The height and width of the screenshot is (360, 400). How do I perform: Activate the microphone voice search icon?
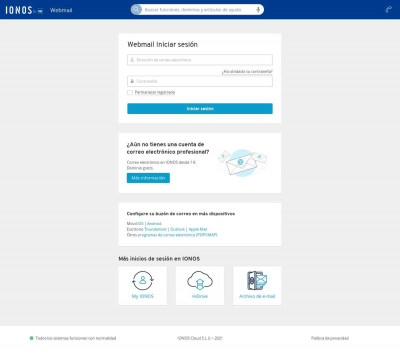pos(258,10)
